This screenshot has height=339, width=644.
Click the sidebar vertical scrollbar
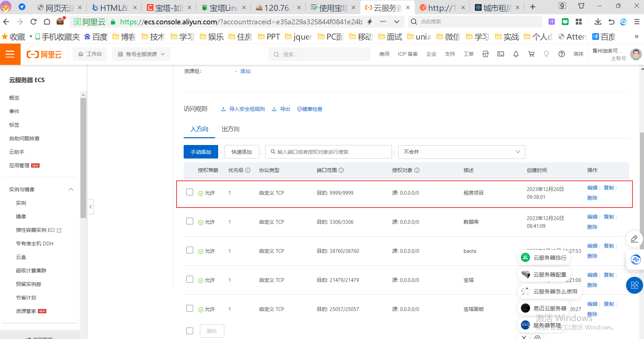(x=83, y=158)
